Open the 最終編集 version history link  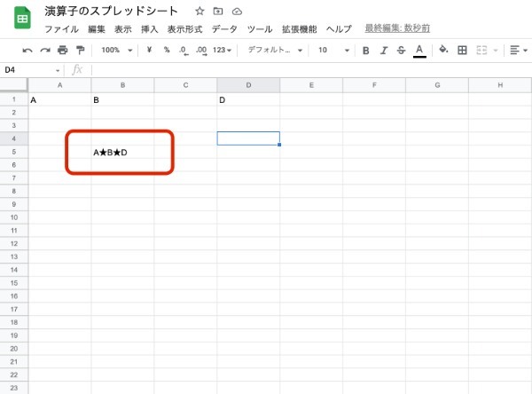(397, 28)
